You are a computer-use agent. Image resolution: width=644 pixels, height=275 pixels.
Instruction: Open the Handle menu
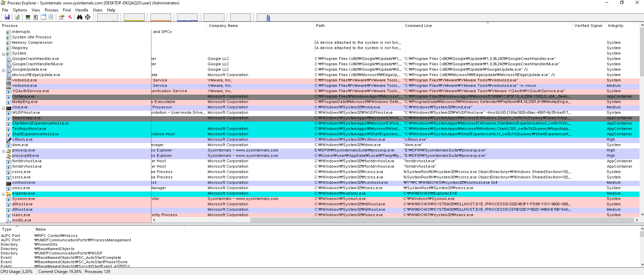point(82,10)
